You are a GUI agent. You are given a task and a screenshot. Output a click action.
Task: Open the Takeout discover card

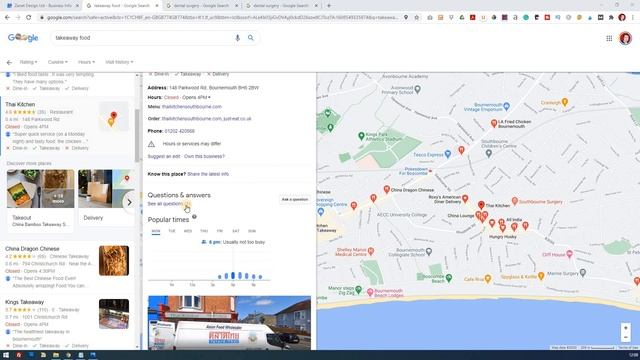tap(40, 200)
